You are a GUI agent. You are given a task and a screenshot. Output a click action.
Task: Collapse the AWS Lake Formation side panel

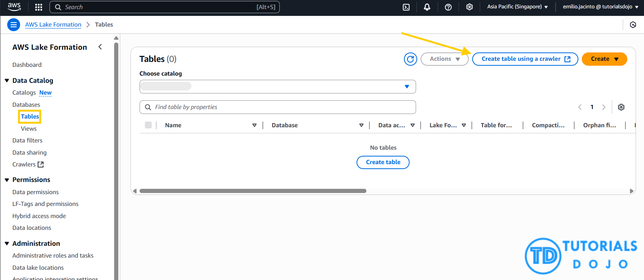click(x=100, y=47)
